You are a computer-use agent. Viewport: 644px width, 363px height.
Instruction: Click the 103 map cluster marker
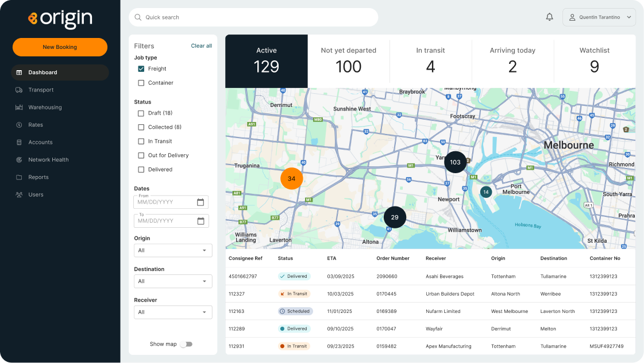tap(455, 162)
